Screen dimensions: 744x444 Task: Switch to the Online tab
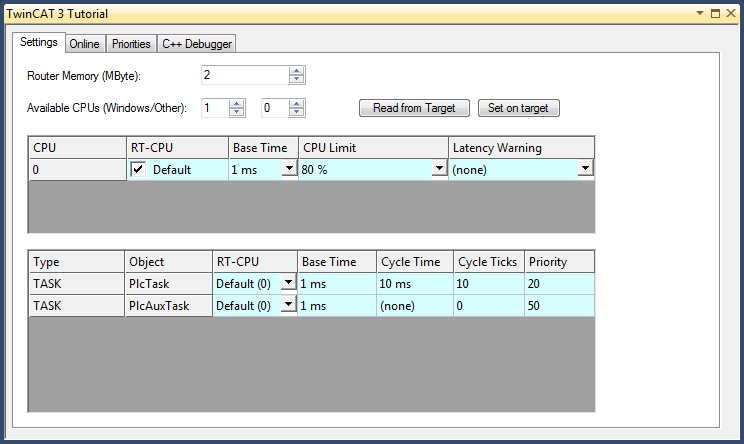pos(84,44)
